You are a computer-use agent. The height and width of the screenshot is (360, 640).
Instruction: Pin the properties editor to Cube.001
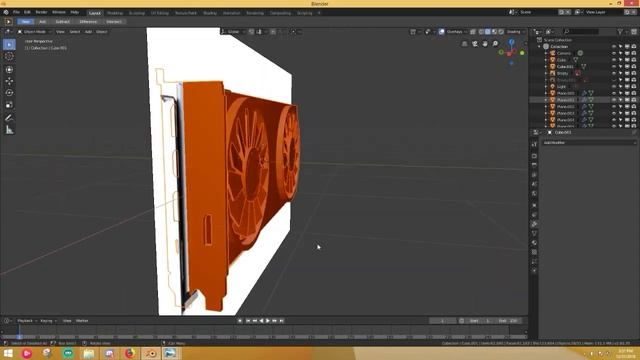[634, 132]
